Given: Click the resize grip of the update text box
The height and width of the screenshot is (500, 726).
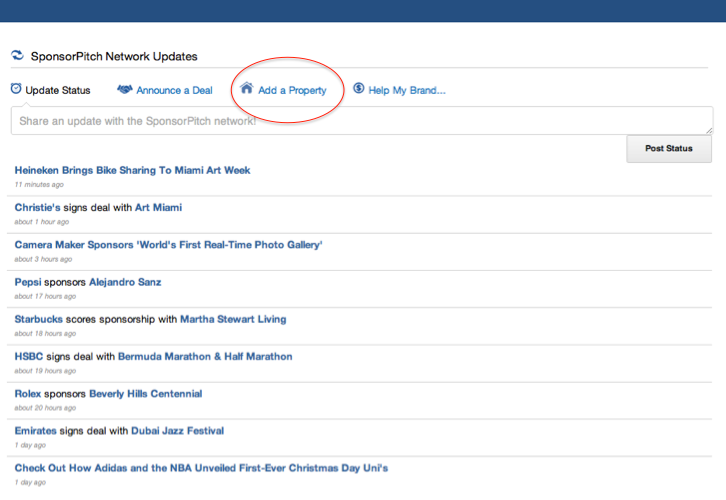Looking at the screenshot, I should pos(709,131).
